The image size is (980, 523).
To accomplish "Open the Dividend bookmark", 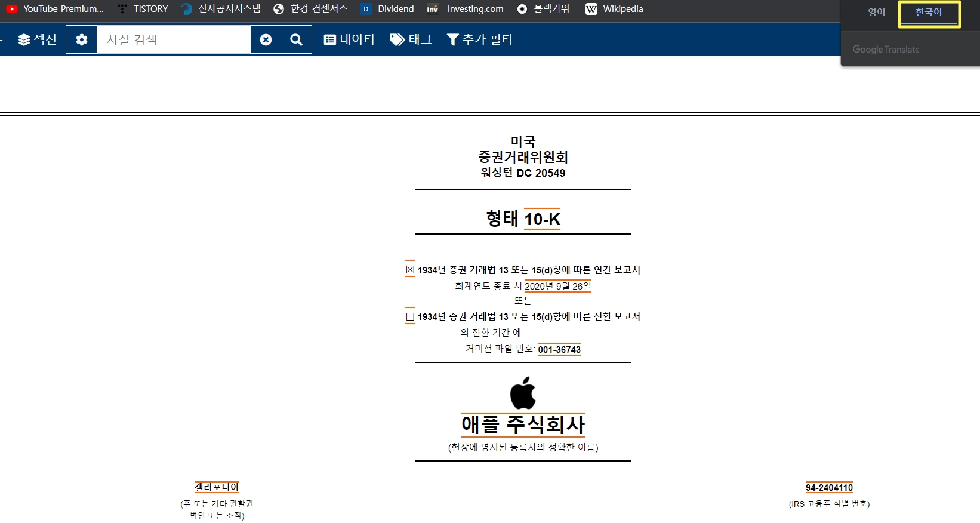I will coord(387,9).
